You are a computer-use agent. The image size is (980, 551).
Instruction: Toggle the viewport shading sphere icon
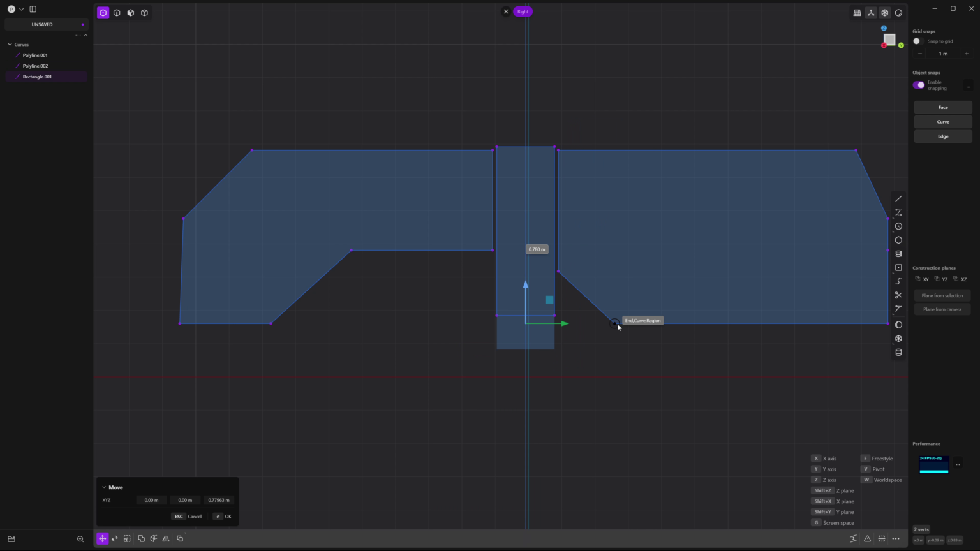tap(899, 13)
